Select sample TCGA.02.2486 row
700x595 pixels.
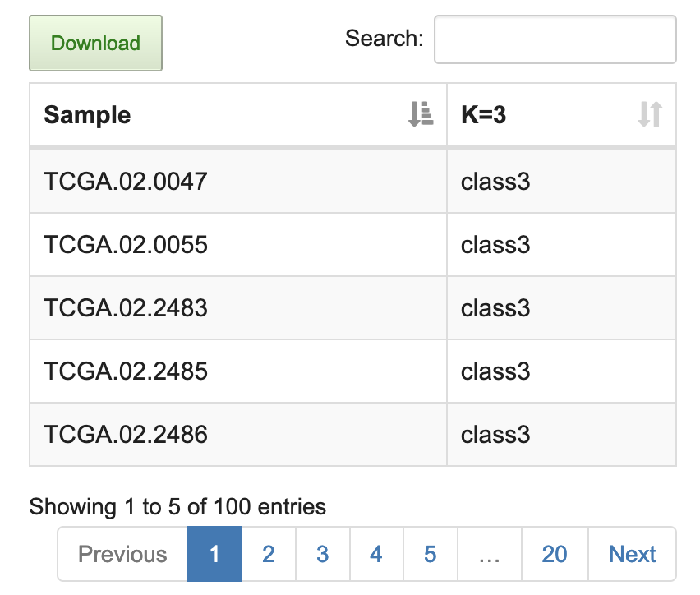[126, 435]
